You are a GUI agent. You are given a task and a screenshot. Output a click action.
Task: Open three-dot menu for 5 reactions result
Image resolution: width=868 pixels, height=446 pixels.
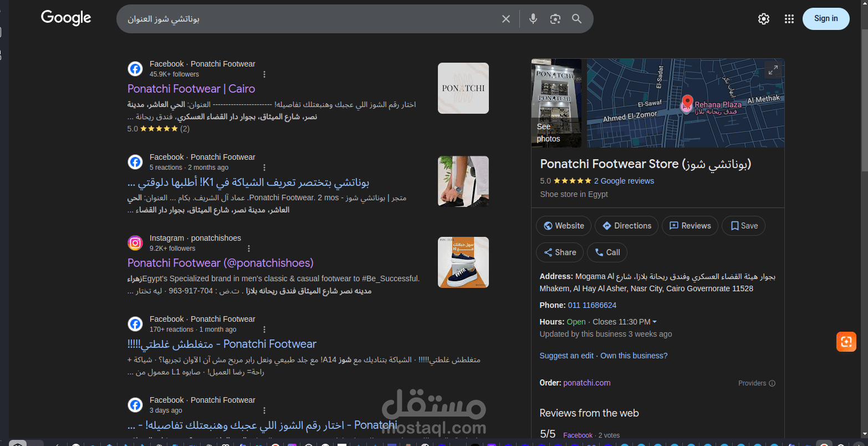(x=264, y=168)
